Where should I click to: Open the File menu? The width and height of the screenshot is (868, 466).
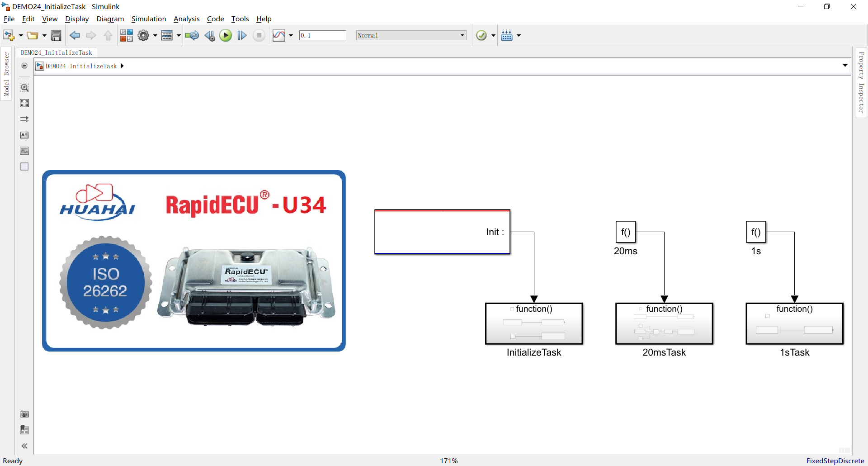pyautogui.click(x=9, y=19)
